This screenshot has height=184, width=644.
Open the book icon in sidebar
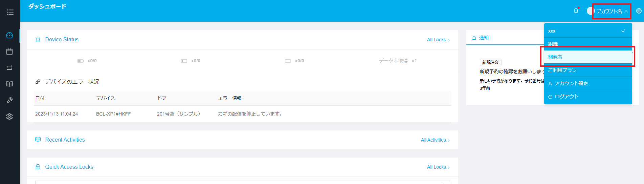coord(9,84)
